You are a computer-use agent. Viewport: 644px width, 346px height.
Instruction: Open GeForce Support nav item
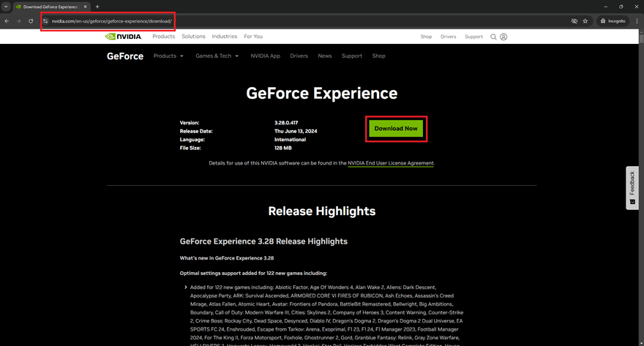click(352, 56)
